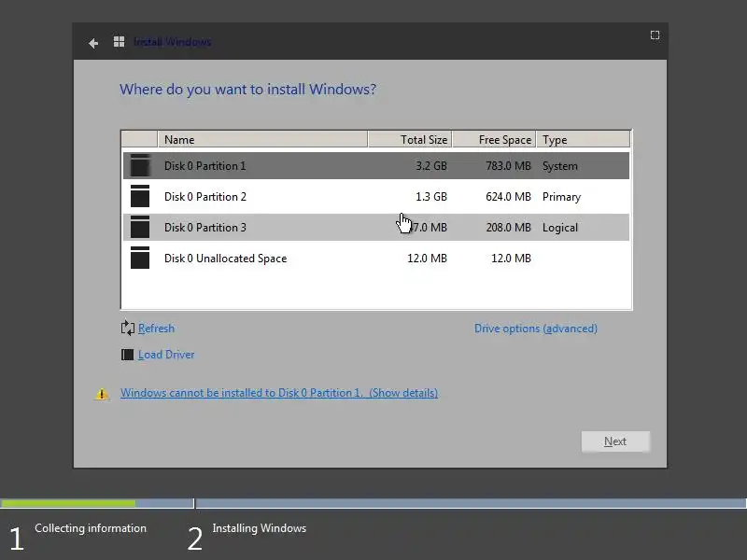Image resolution: width=747 pixels, height=560 pixels.
Task: Click the disk icon for Disk 0 Partition 2
Action: coord(140,196)
